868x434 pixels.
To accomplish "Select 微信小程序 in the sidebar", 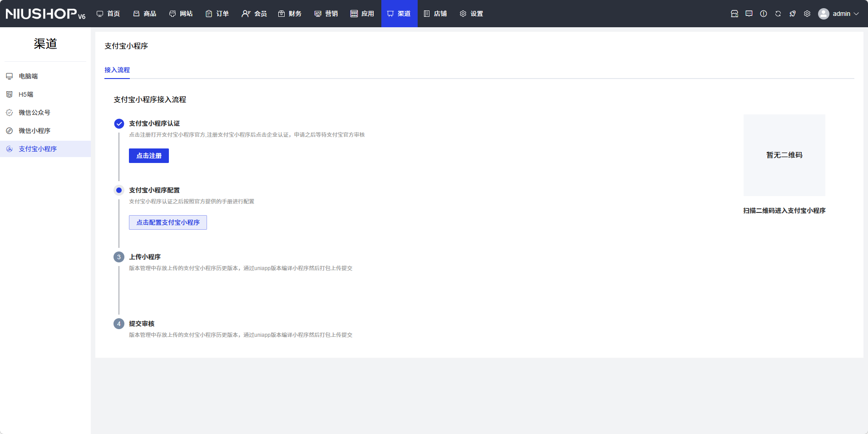I will 35,131.
